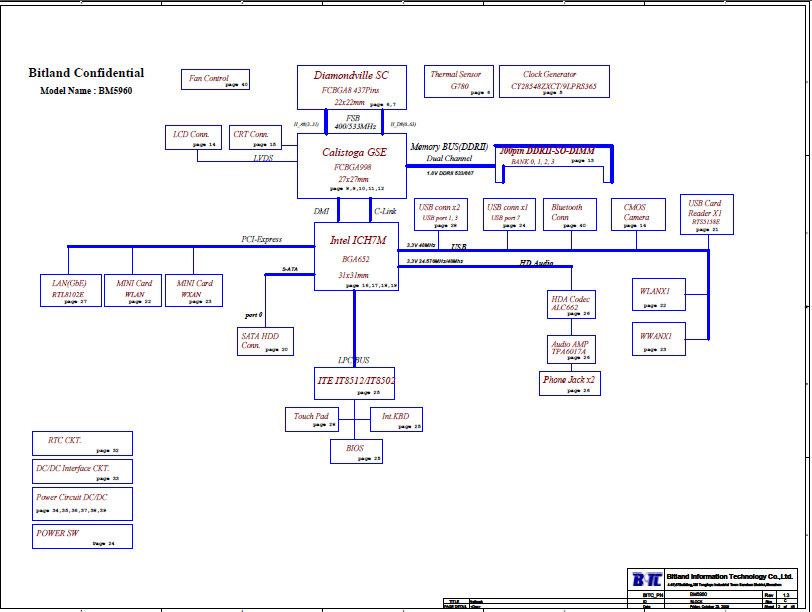Viewport: 812px width, 612px height.
Task: Click the Model Name : BM5960 text
Action: (x=86, y=91)
